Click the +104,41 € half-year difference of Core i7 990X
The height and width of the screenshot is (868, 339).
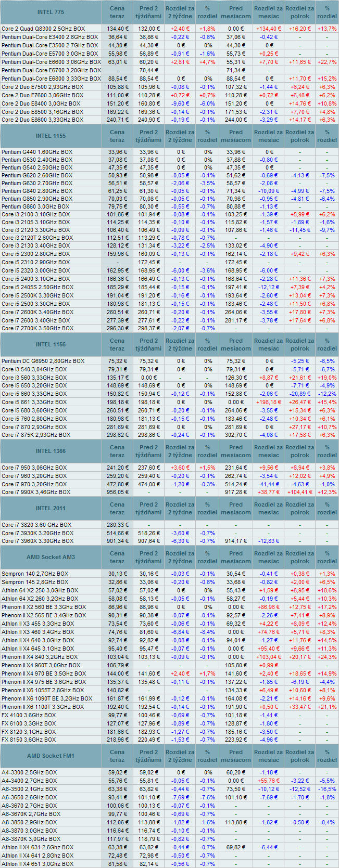300,492
